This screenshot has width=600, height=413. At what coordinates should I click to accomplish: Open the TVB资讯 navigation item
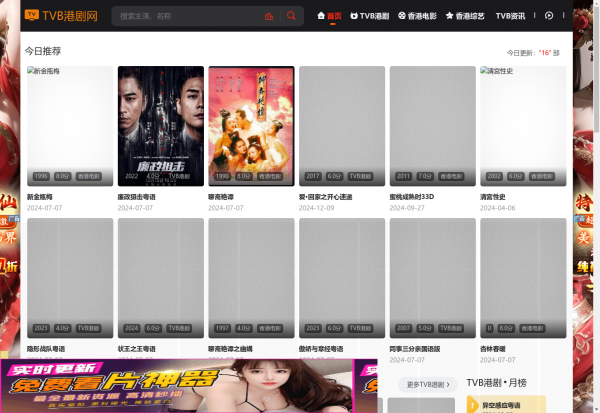(x=510, y=16)
